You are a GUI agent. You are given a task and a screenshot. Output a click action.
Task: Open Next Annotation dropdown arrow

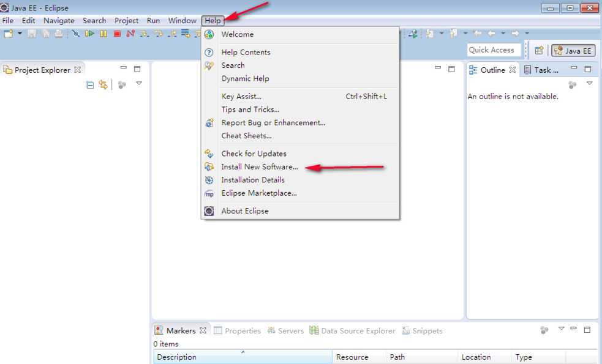point(442,33)
